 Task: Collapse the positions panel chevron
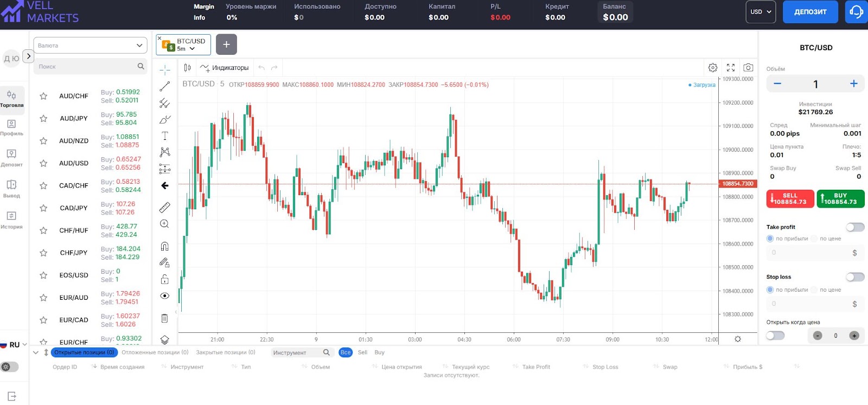pos(36,352)
